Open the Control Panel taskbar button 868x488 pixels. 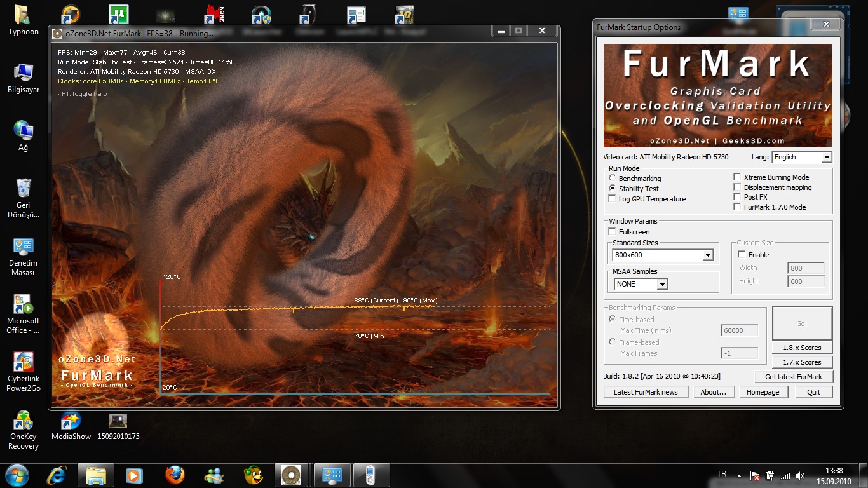(332, 475)
